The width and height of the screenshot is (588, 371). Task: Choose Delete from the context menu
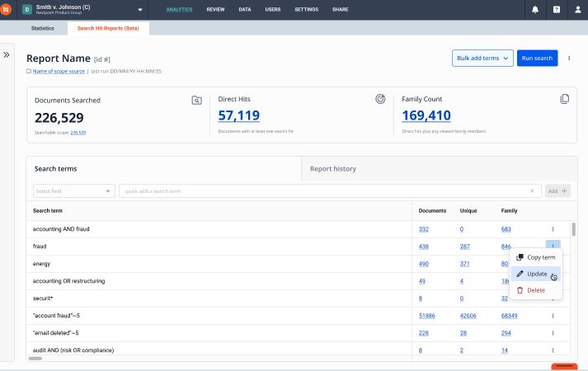[536, 290]
